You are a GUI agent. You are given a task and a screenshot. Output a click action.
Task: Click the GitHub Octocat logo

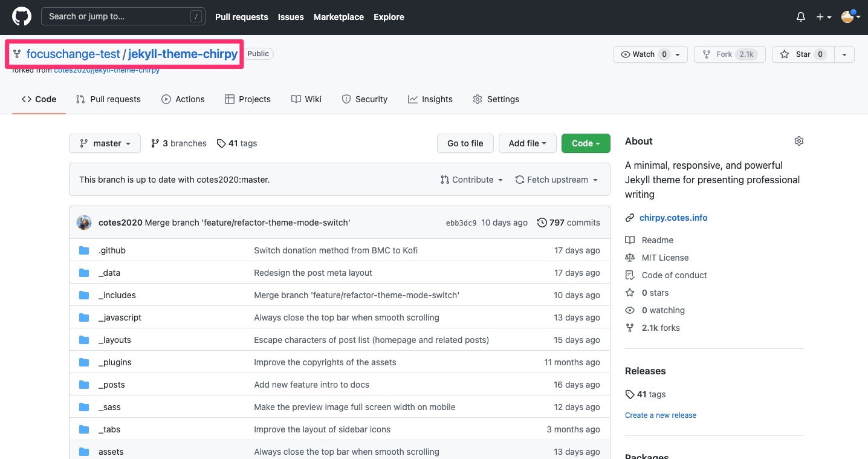(22, 17)
